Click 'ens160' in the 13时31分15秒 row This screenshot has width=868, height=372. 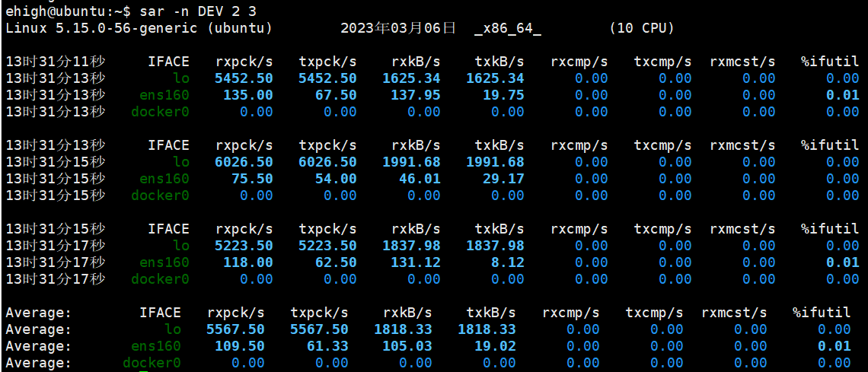(x=164, y=179)
